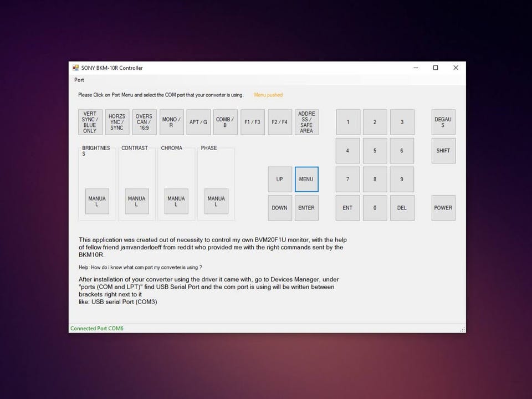Screen dimensions: 532x399
Task: Click the 'Help: How do i know what com port' text
Action: coord(140,267)
